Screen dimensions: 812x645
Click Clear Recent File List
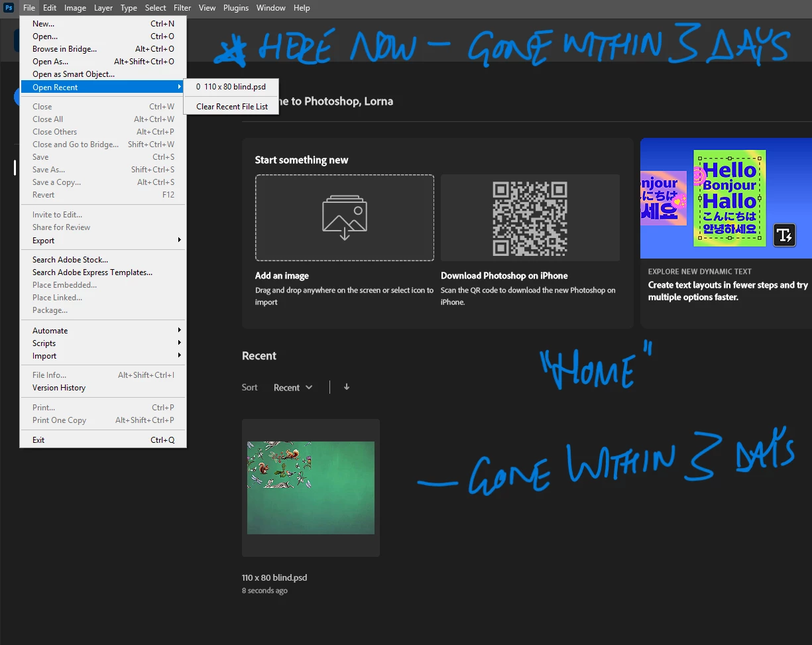tap(231, 106)
